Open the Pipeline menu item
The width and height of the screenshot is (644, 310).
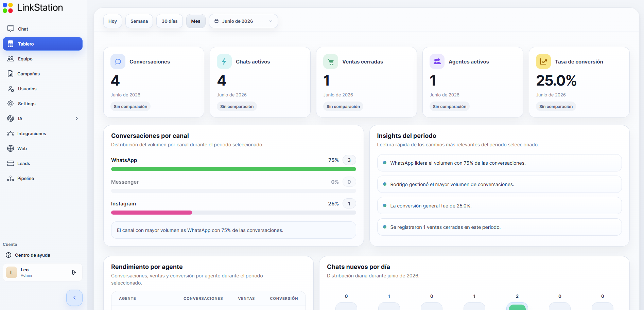(x=42, y=178)
